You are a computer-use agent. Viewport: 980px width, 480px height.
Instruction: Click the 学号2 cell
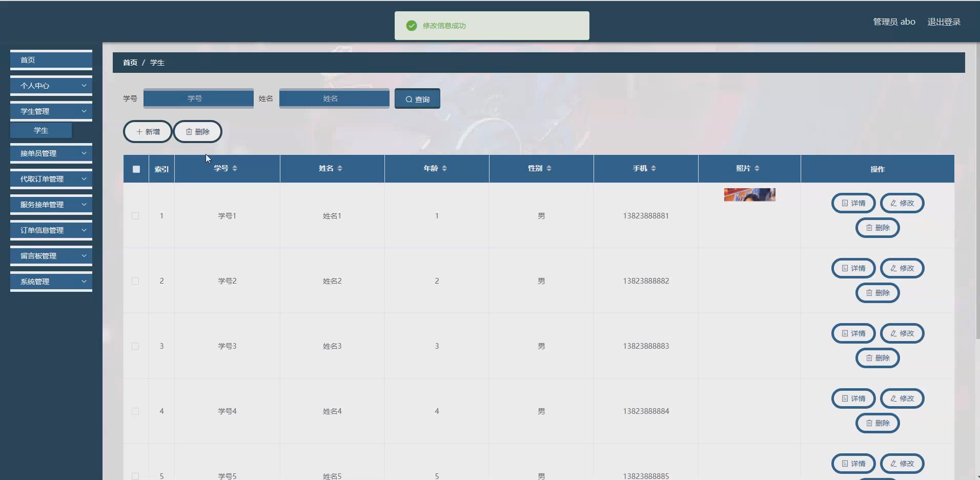[227, 281]
